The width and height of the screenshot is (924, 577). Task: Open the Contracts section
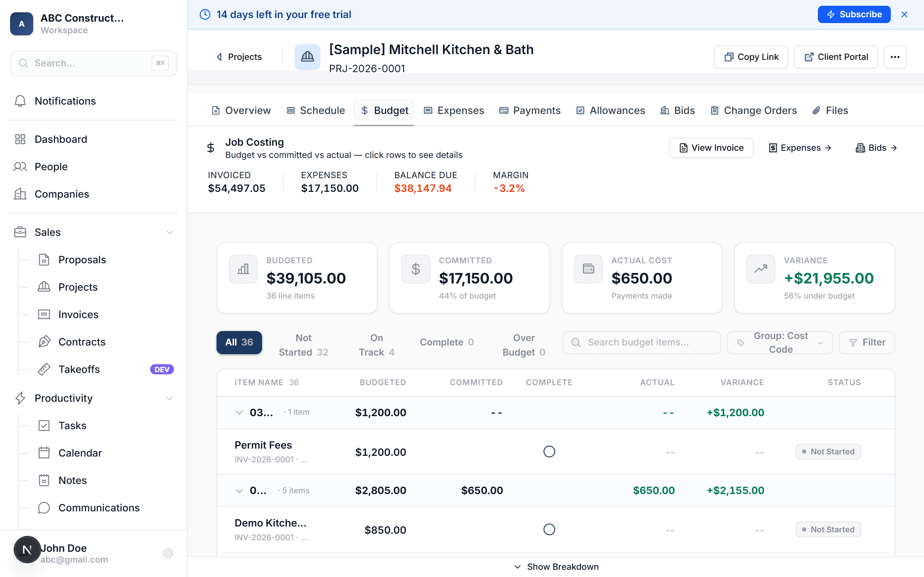(x=82, y=342)
